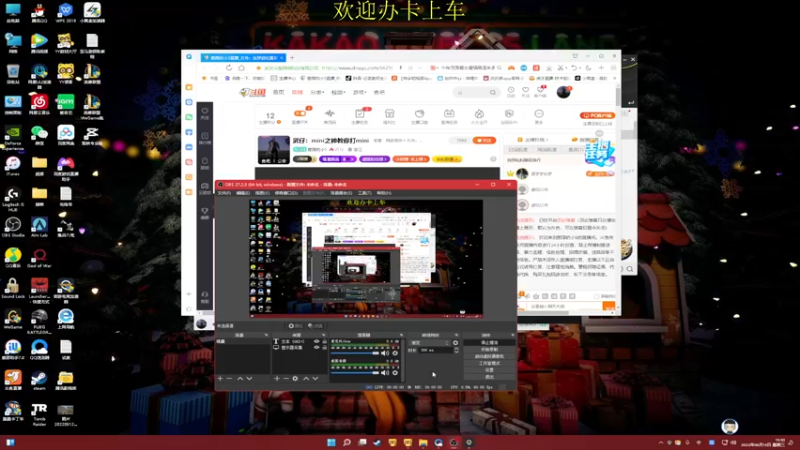Viewport: 800px width, 450px height.
Task: Move the selected source down
Action: [x=315, y=379]
